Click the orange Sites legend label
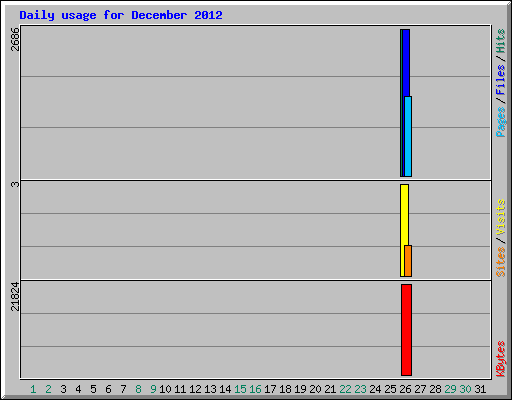 (500, 262)
